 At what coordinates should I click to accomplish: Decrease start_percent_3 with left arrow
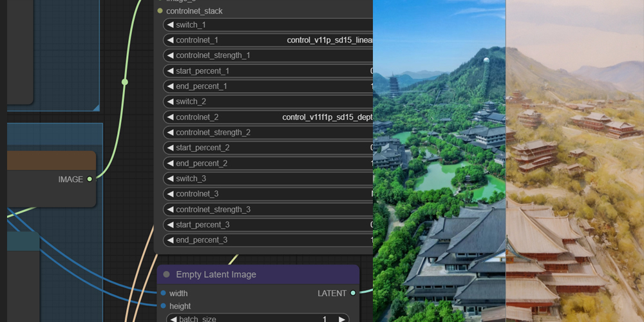point(170,225)
